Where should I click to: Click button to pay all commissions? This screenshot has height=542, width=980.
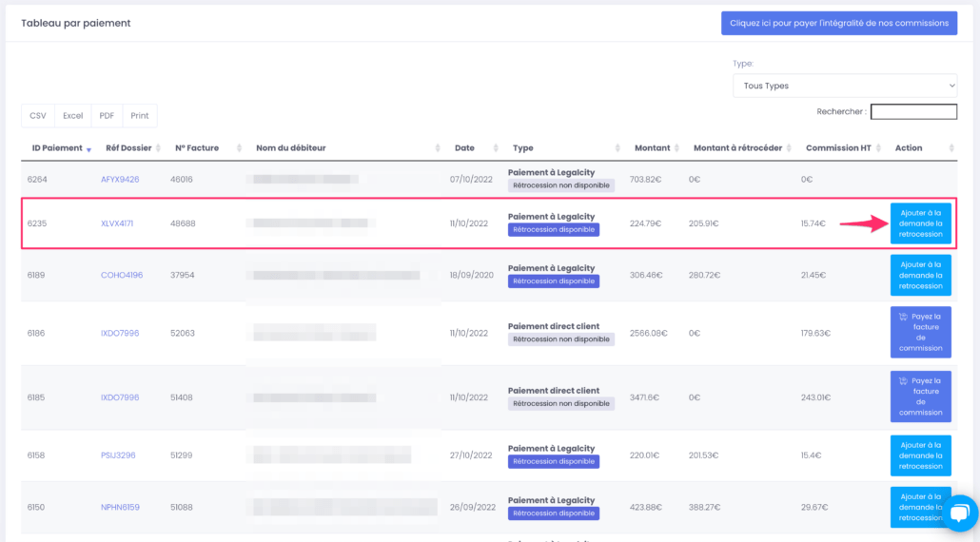pyautogui.click(x=839, y=23)
